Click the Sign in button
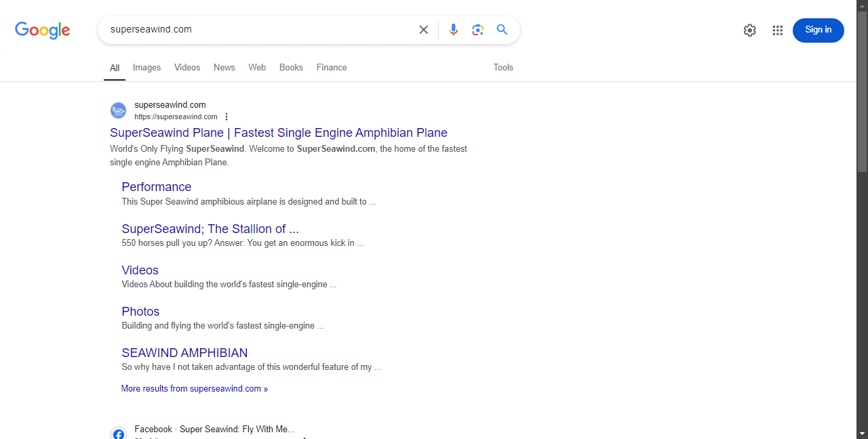 pos(818,30)
